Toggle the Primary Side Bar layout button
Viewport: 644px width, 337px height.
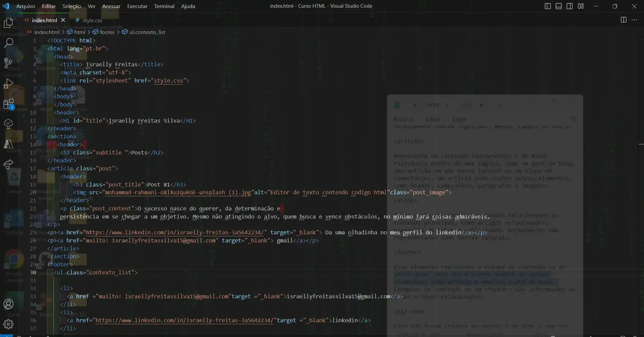547,6
